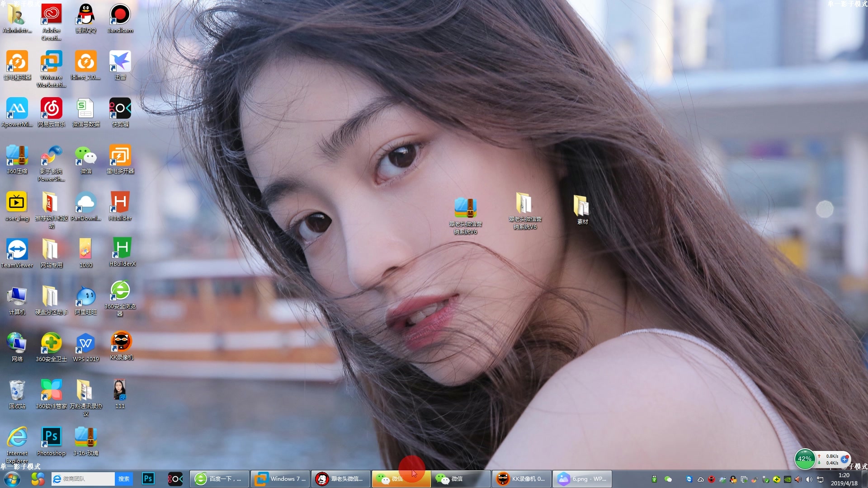Select the Internet Explorer desktop icon
868x488 pixels.
[x=17, y=445]
